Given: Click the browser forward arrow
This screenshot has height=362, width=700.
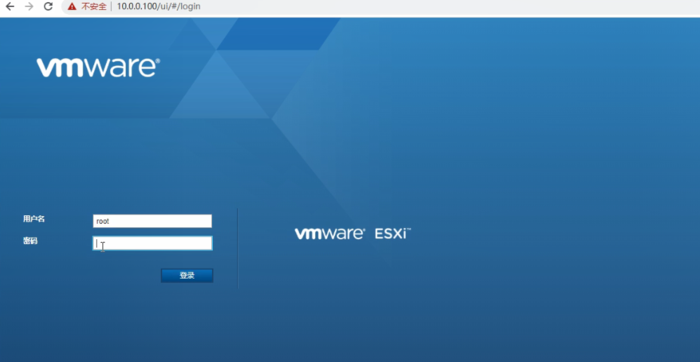Looking at the screenshot, I should point(29,7).
